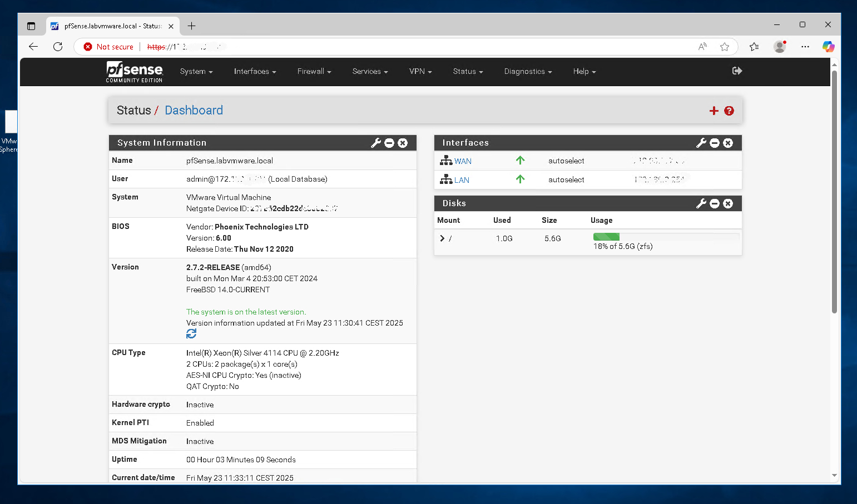
Task: Add a widget with red plus icon
Action: [714, 111]
